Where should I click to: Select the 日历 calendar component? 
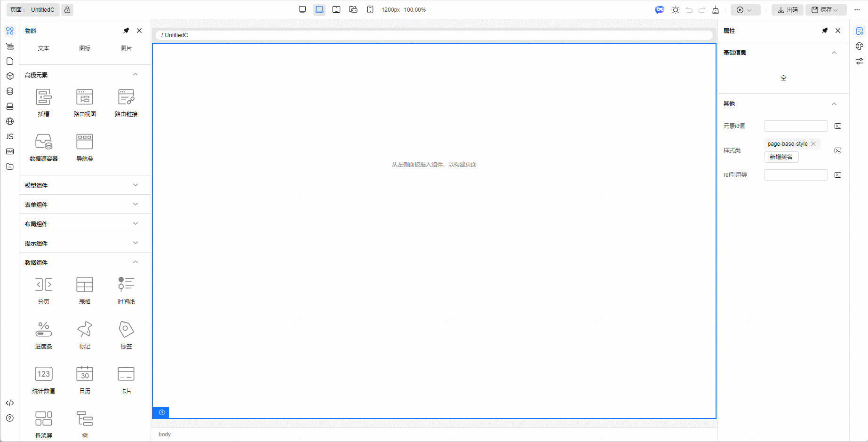(85, 379)
